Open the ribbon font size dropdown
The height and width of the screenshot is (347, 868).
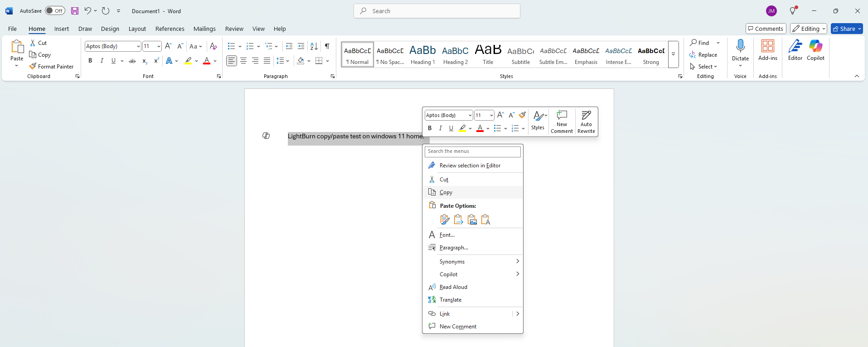click(x=159, y=46)
